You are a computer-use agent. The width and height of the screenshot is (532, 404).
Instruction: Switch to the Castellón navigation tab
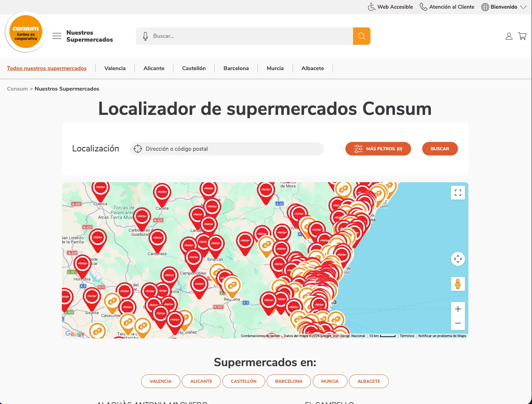(x=194, y=68)
